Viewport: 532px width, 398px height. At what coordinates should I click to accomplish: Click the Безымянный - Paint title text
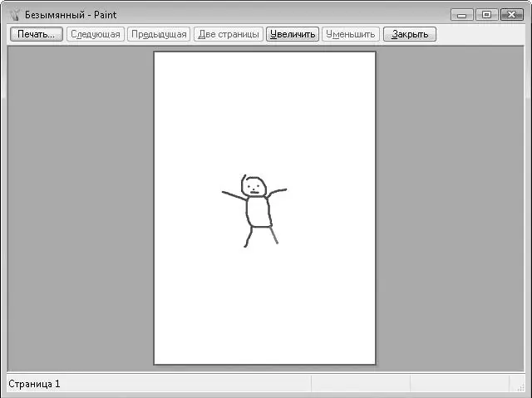click(71, 14)
